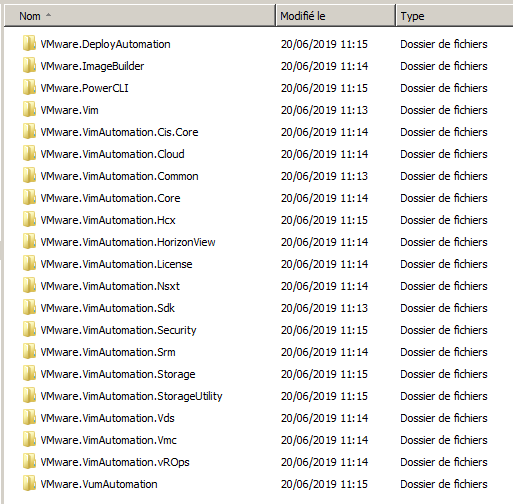Click the VMware.VimAutomation.Cis.Core folder icon
This screenshot has width=513, height=504.
point(29,132)
